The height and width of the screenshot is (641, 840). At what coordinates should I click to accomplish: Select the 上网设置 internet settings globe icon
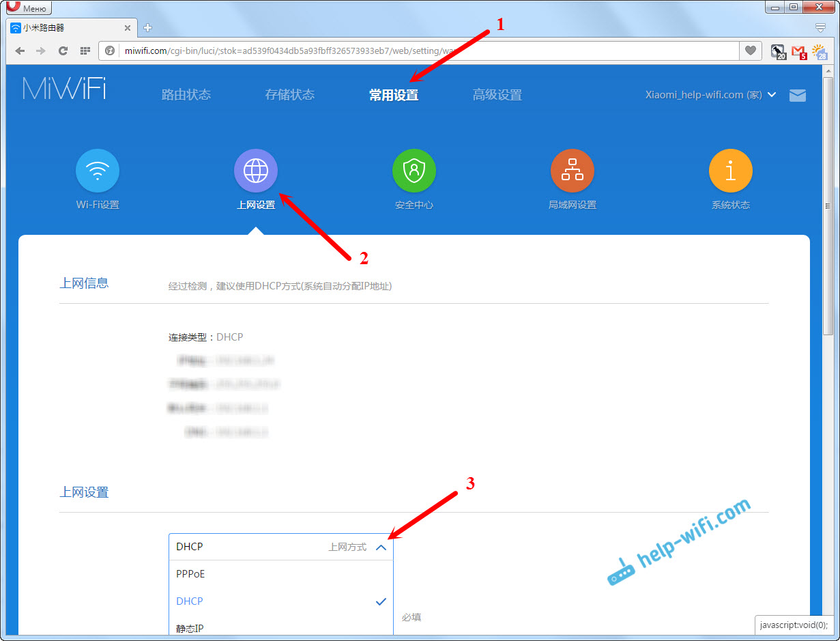256,170
